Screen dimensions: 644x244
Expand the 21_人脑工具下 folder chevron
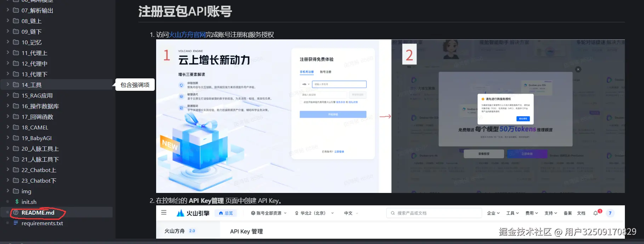point(8,159)
